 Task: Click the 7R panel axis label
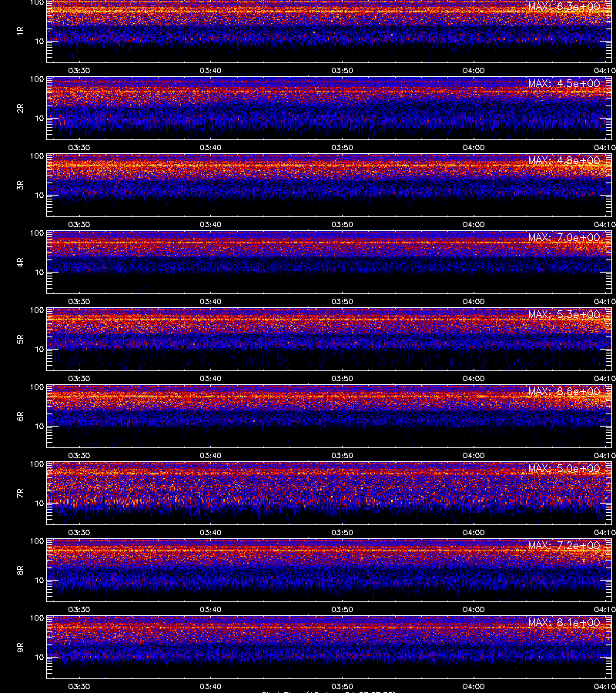pos(20,494)
